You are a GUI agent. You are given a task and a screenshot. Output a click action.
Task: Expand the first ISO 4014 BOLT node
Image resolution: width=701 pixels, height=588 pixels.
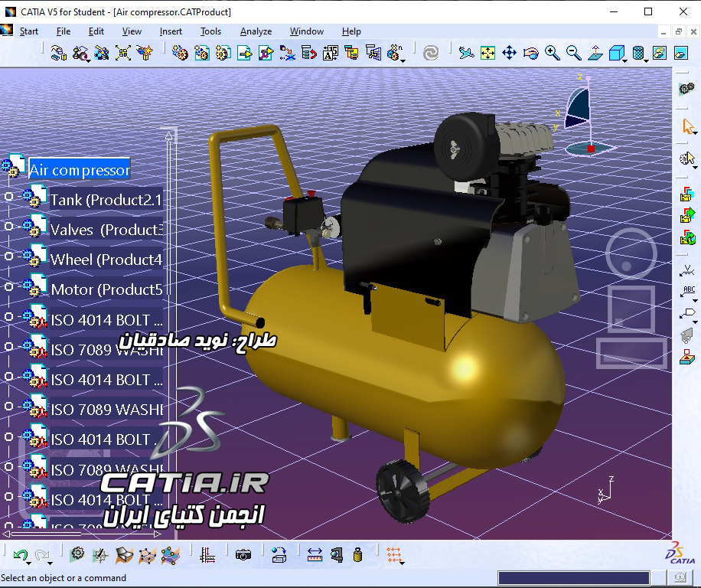[8, 316]
